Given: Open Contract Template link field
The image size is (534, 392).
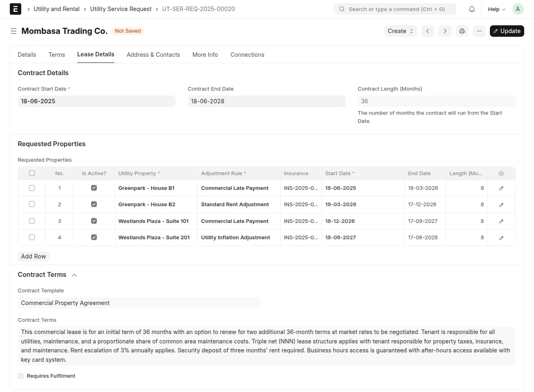Looking at the screenshot, I should (x=139, y=303).
